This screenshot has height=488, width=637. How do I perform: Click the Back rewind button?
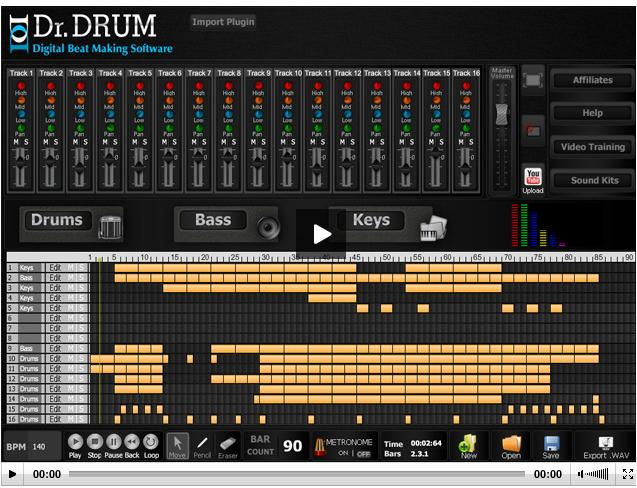[132, 442]
